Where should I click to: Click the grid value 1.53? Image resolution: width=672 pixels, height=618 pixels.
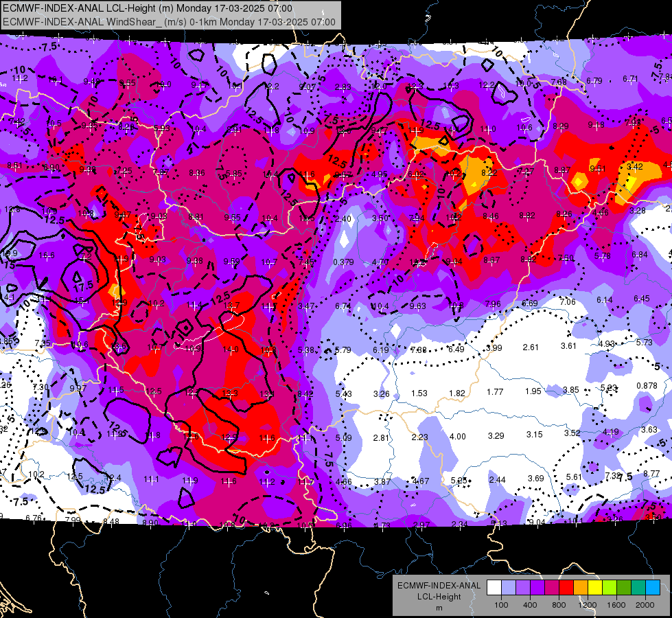419,393
